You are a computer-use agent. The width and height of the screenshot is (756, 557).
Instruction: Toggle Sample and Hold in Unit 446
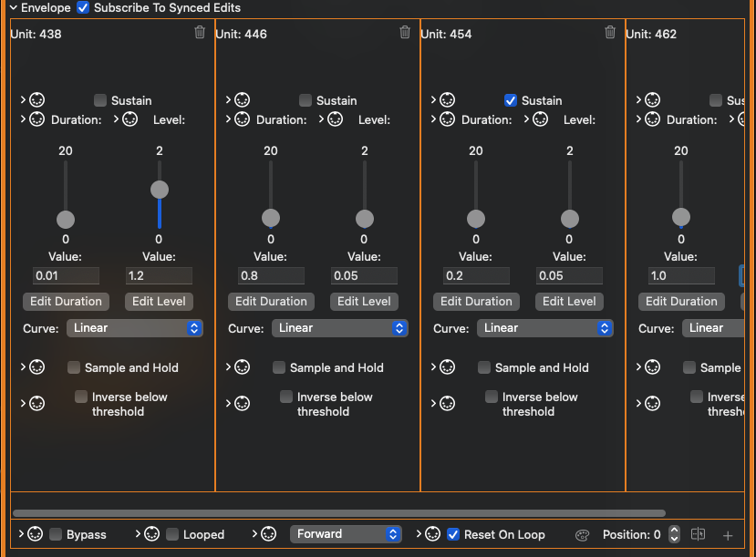pyautogui.click(x=279, y=367)
